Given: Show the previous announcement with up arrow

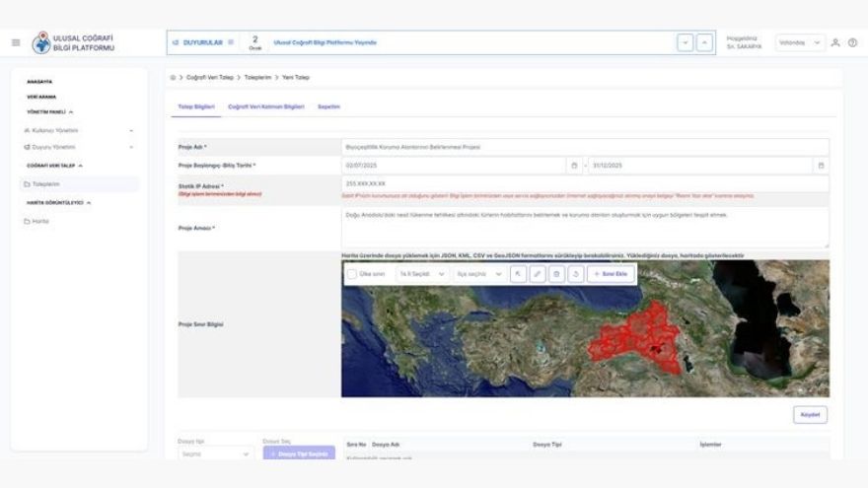Looking at the screenshot, I should (x=704, y=42).
